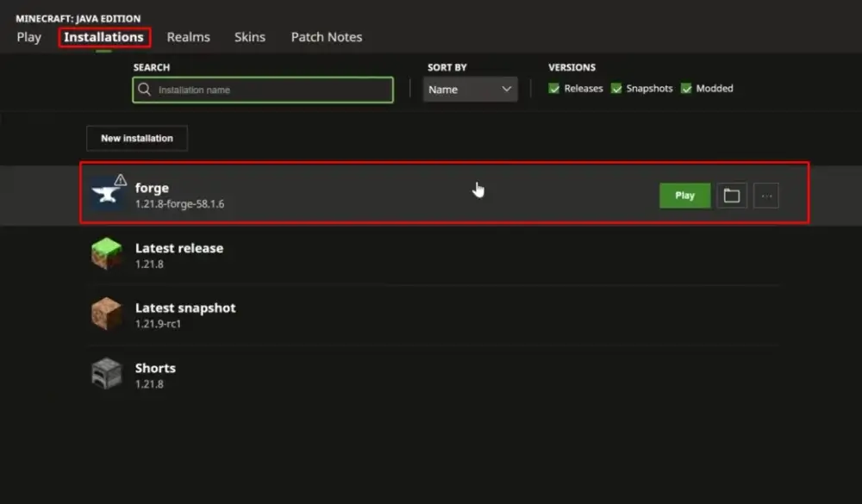Open the Patch Notes tab
Viewport: 862px width, 504px height.
(x=326, y=37)
